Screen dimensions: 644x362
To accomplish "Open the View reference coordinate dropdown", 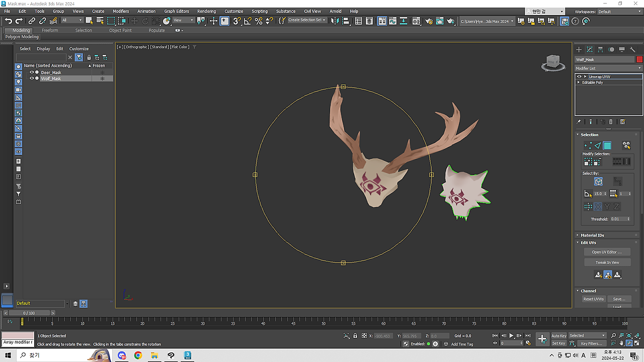I will 184,21.
